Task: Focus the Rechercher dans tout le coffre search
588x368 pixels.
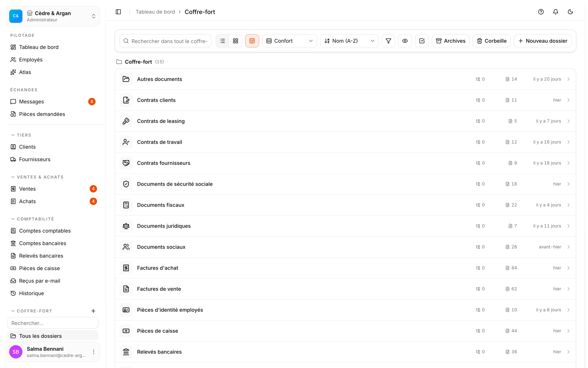Action: pos(165,41)
